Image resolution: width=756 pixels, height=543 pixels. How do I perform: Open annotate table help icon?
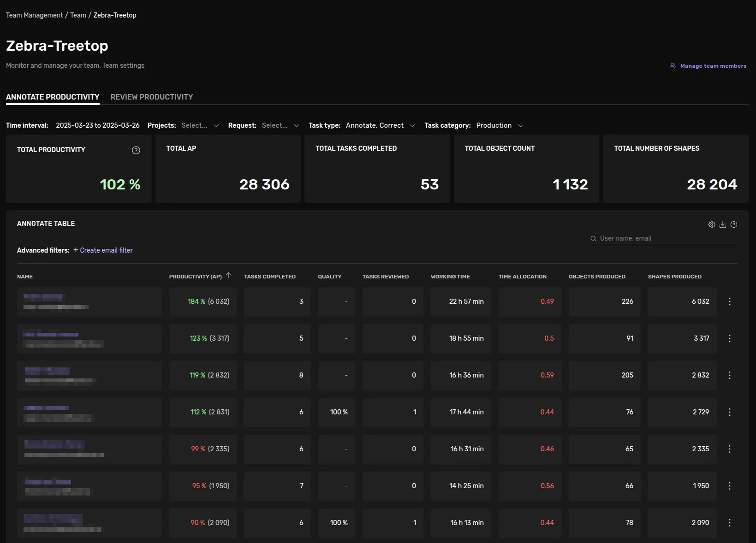click(x=734, y=224)
